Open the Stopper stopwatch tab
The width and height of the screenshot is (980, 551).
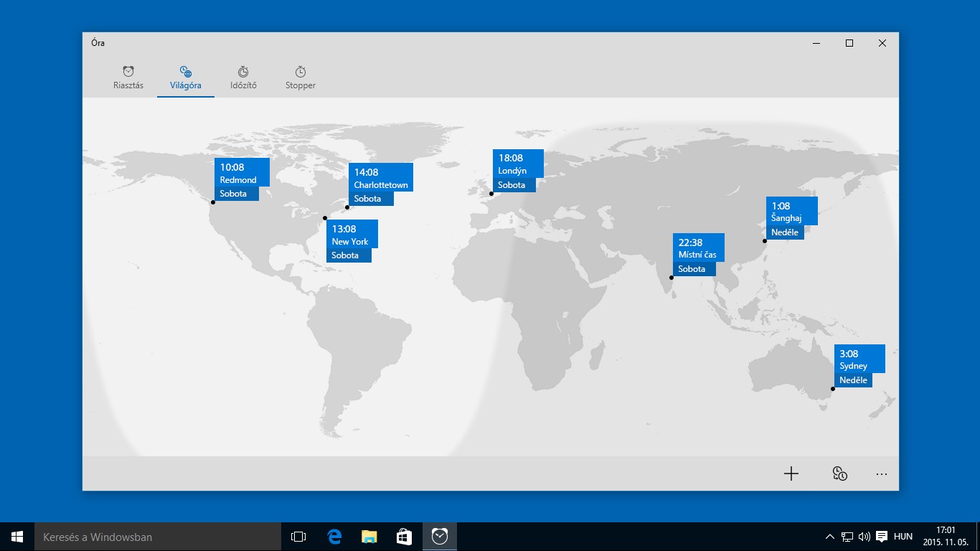click(301, 77)
